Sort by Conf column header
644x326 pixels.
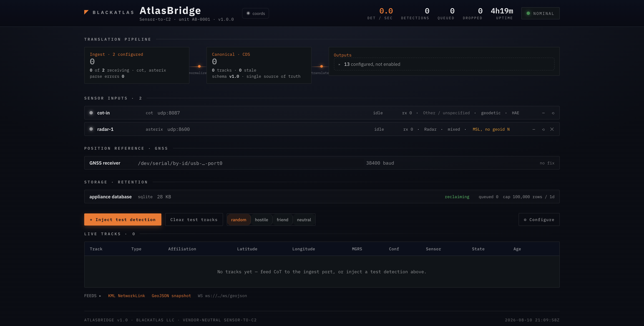[x=394, y=249]
